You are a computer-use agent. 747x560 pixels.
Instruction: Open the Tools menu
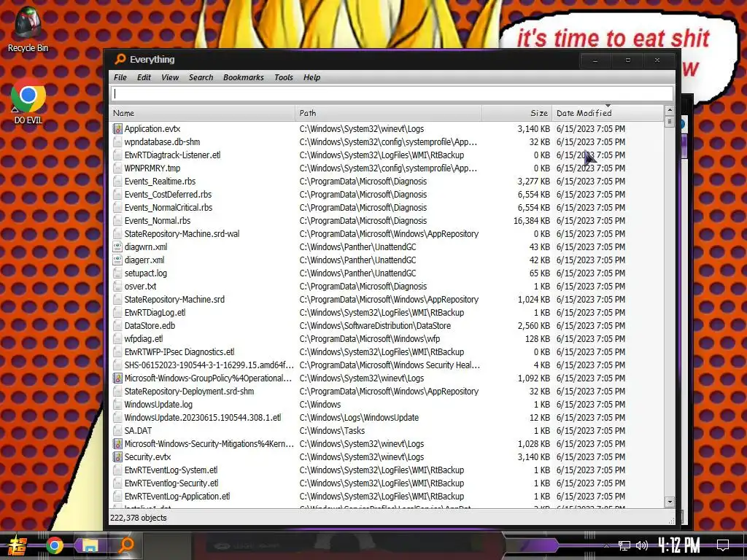pos(284,77)
